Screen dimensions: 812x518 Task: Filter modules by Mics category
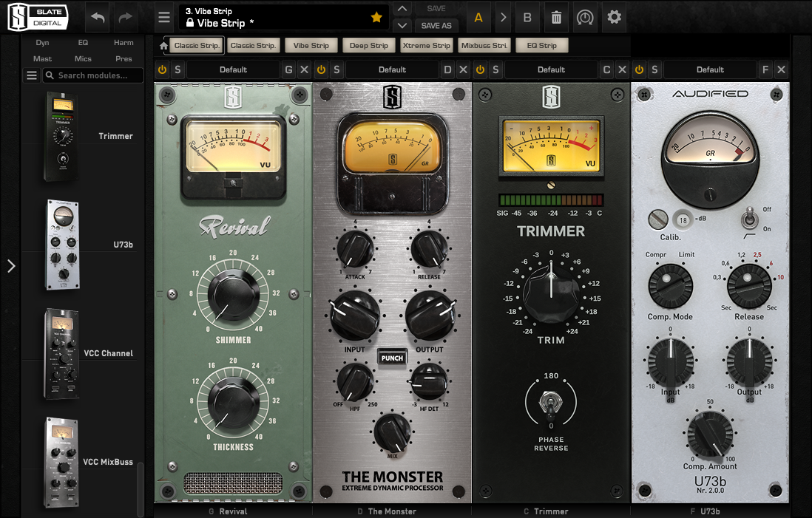83,58
